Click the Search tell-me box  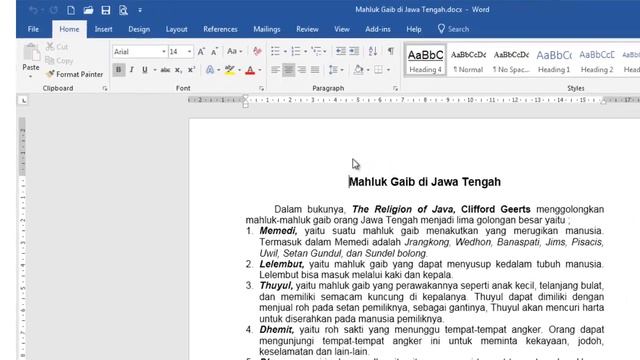coord(453,29)
